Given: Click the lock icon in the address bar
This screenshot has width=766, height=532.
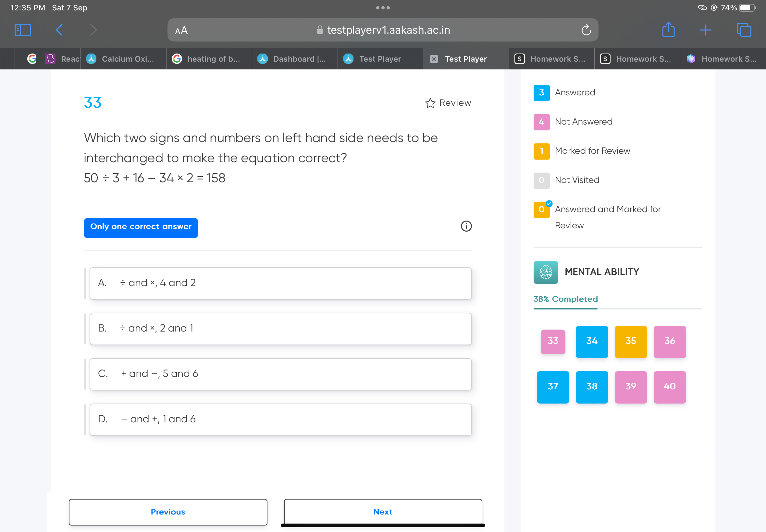Looking at the screenshot, I should click(319, 30).
